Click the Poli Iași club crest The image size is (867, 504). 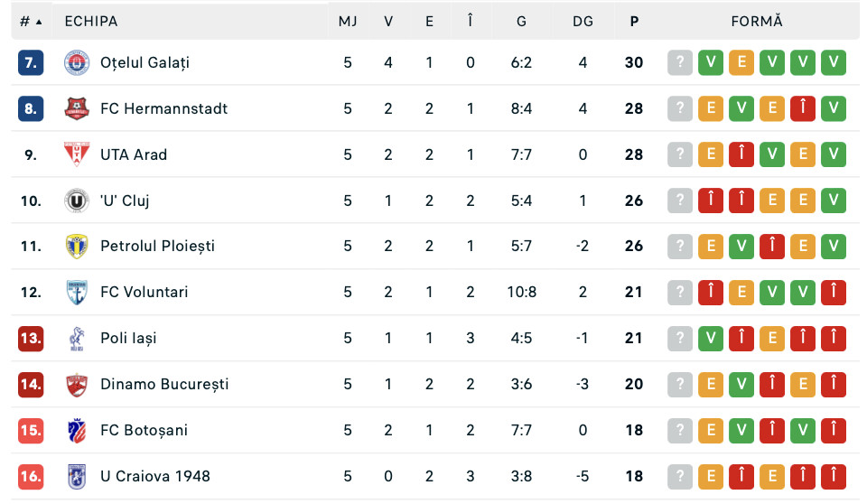pyautogui.click(x=77, y=339)
